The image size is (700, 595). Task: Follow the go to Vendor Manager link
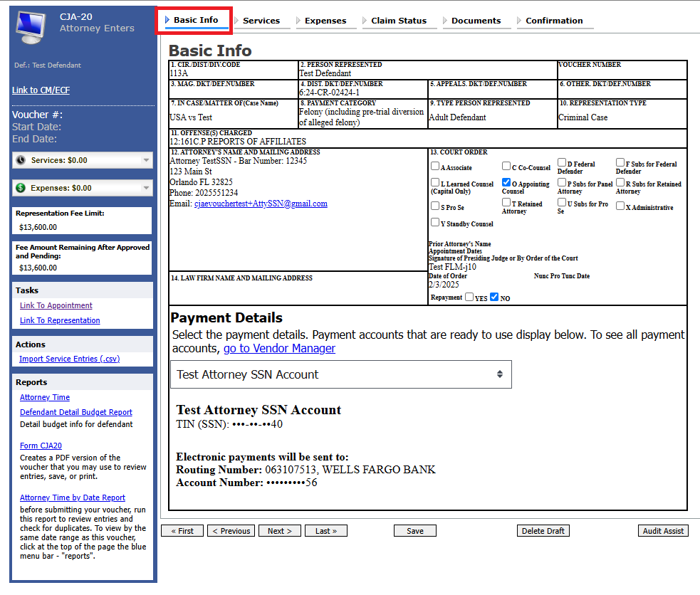coord(279,348)
